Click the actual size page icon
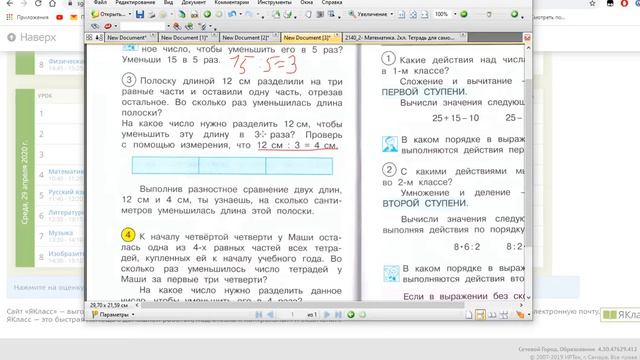Screen dimensions: 640x360 tap(402, 15)
